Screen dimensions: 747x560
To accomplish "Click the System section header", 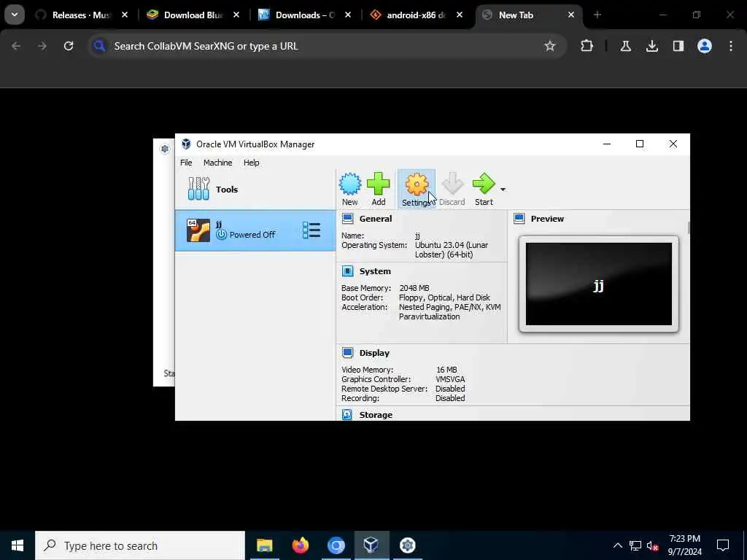I will pos(375,271).
